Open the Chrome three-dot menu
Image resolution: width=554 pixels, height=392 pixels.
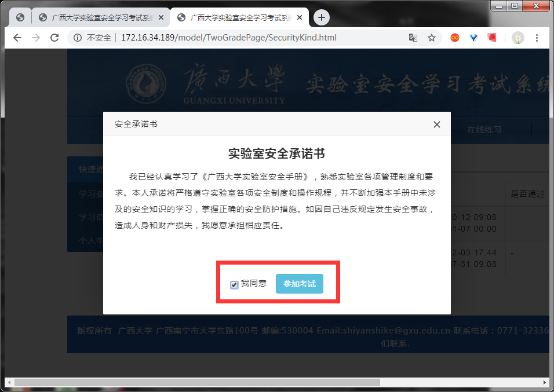537,38
